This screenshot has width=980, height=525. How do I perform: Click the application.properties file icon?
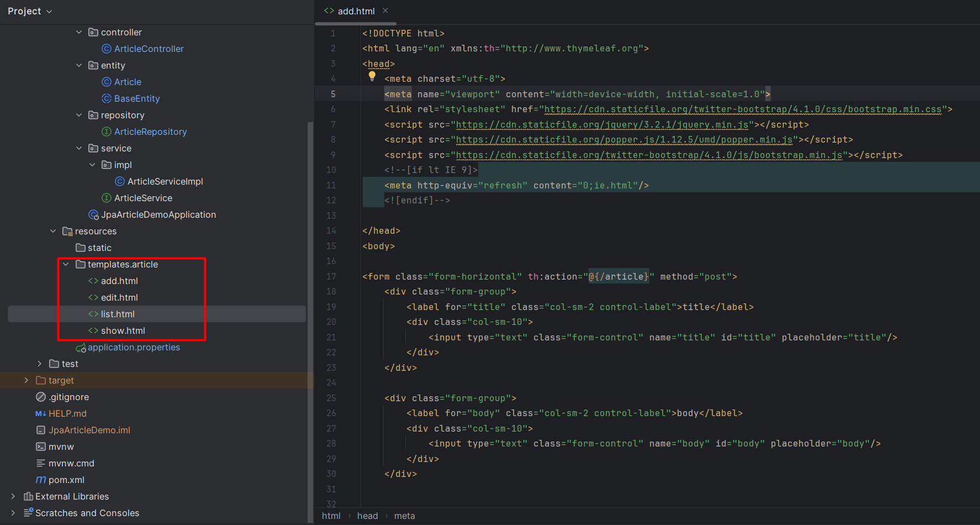[x=81, y=348]
